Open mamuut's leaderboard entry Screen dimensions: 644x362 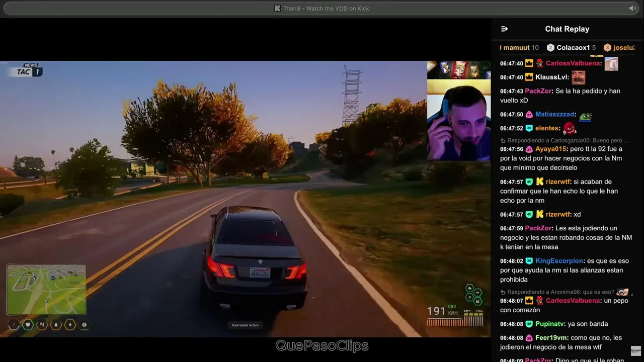[520, 48]
